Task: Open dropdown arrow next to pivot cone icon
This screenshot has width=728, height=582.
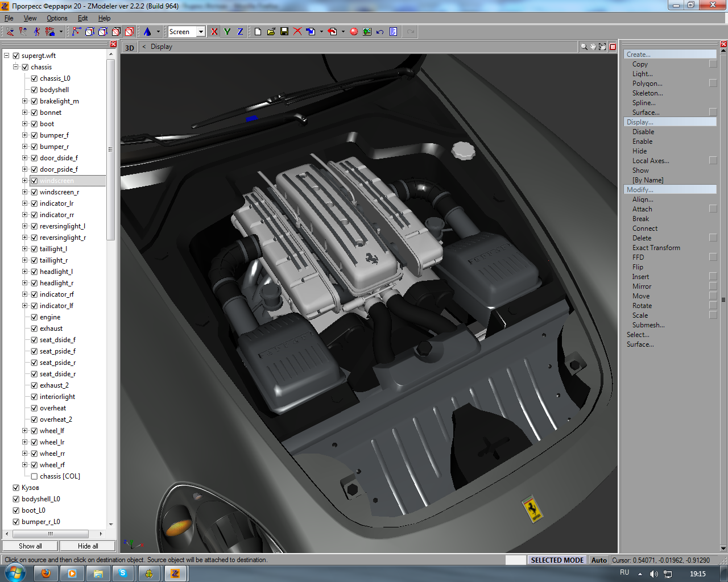Action: pyautogui.click(x=158, y=32)
